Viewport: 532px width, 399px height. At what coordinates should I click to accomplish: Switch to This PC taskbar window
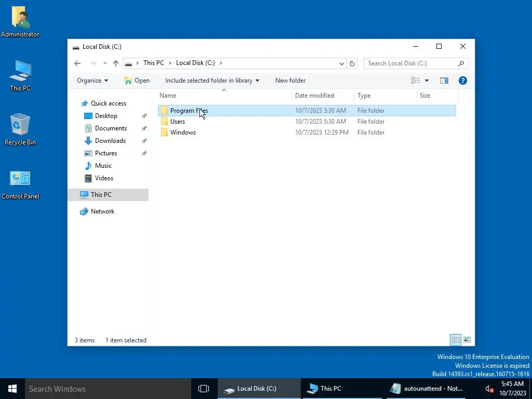(x=343, y=389)
